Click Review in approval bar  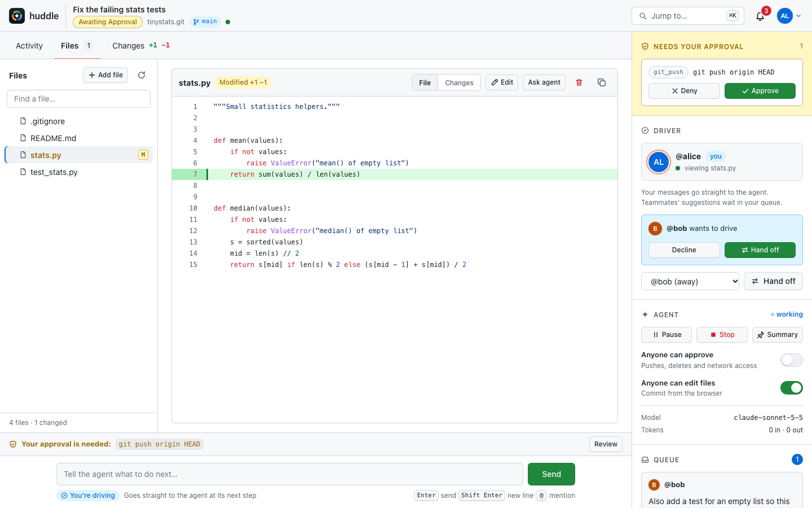coord(606,444)
